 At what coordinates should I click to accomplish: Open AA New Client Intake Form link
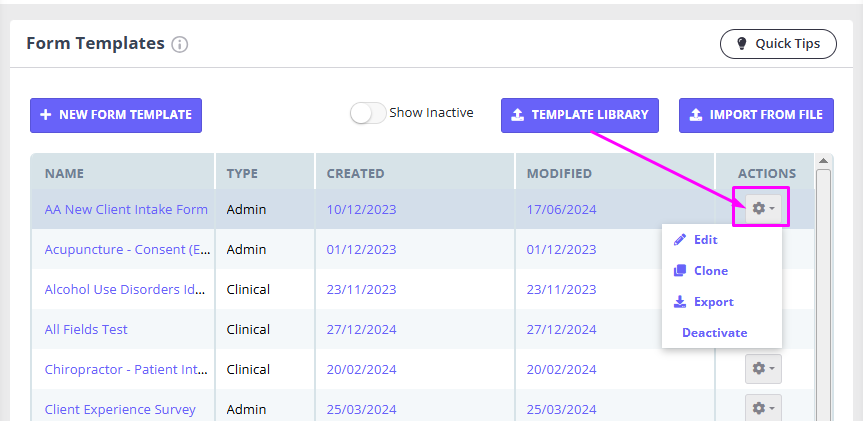coord(126,210)
